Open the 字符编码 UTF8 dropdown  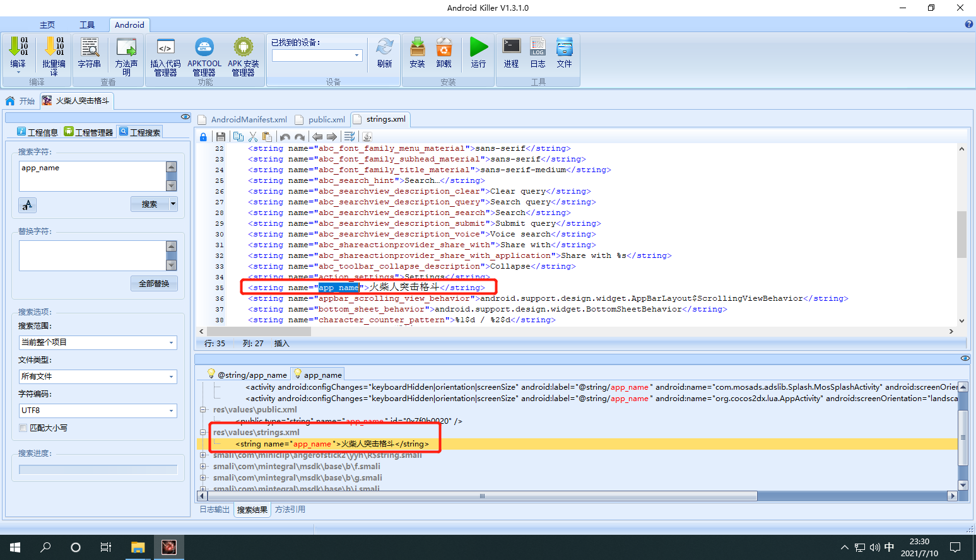pyautogui.click(x=98, y=411)
